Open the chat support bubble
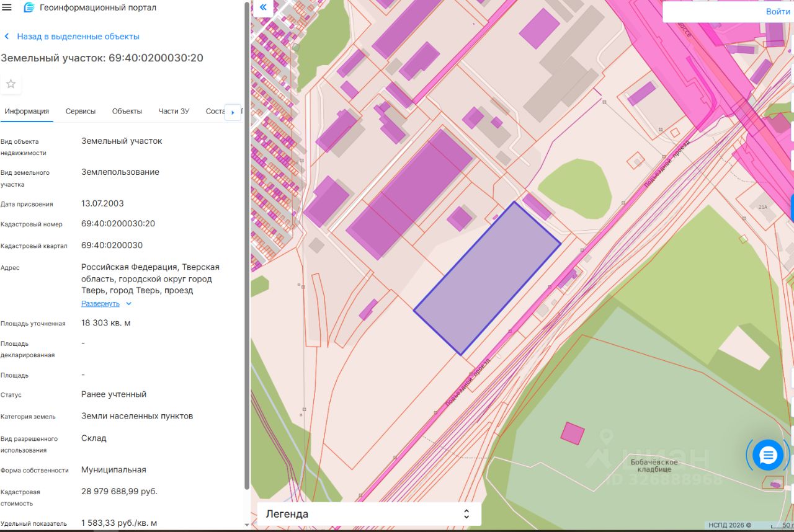This screenshot has height=532, width=794. 768,455
